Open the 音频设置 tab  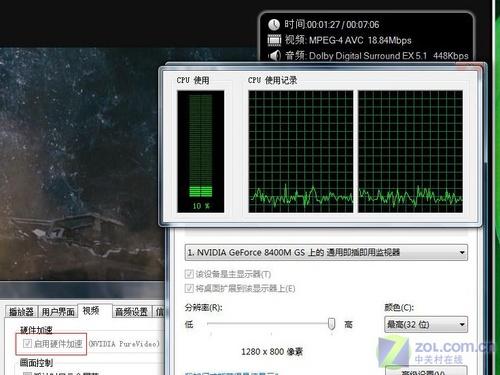[131, 312]
